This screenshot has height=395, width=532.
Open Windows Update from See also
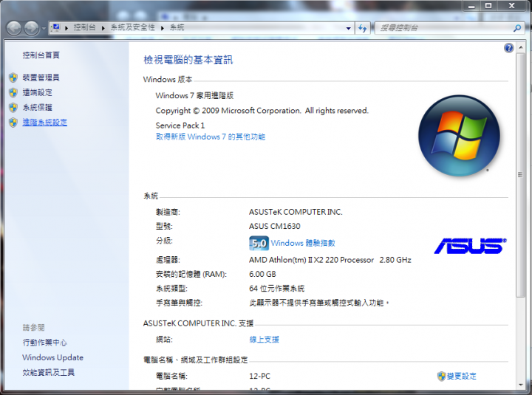pos(53,357)
